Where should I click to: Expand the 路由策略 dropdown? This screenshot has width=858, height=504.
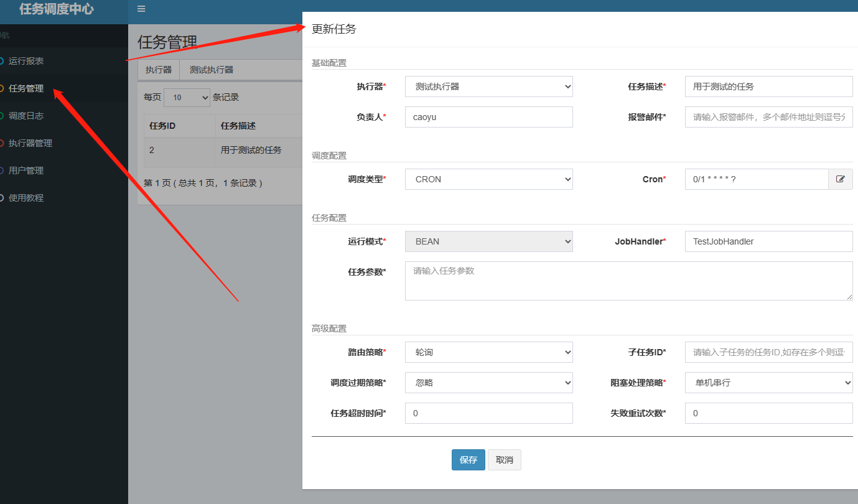point(488,352)
